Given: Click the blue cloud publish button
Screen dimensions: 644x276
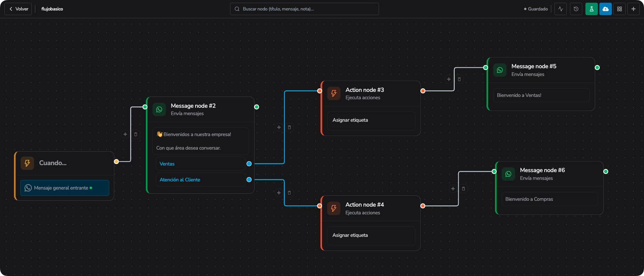Looking at the screenshot, I should coord(606,9).
